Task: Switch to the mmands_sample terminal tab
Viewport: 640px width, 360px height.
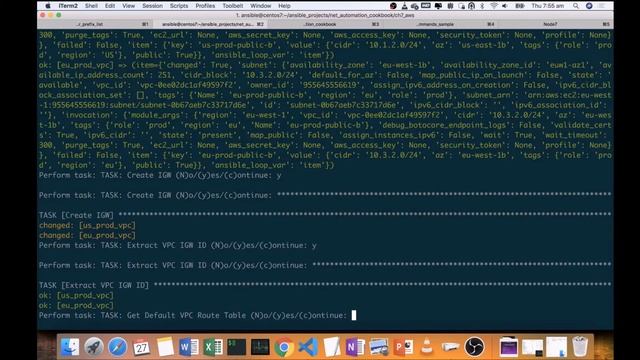Action: click(440, 24)
